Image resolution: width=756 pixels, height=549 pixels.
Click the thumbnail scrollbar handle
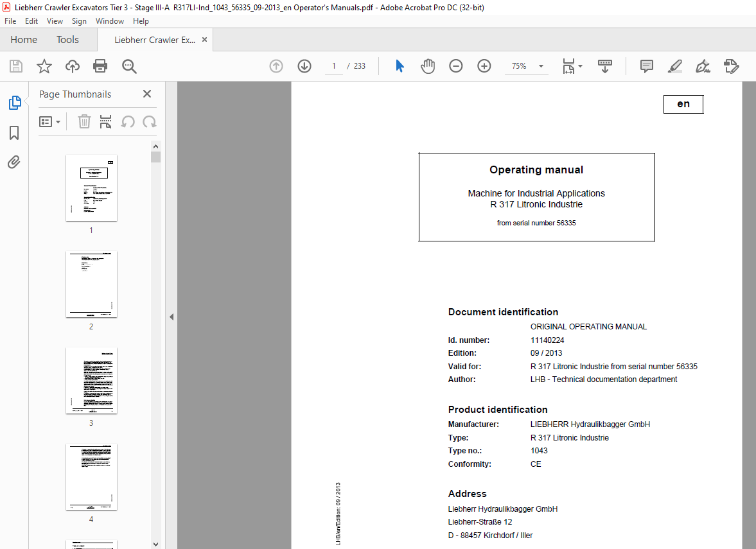click(x=155, y=157)
